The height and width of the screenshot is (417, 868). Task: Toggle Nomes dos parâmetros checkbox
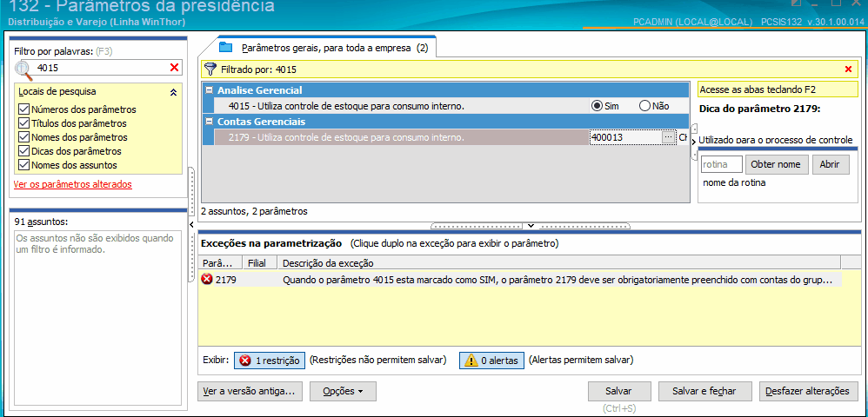point(23,137)
